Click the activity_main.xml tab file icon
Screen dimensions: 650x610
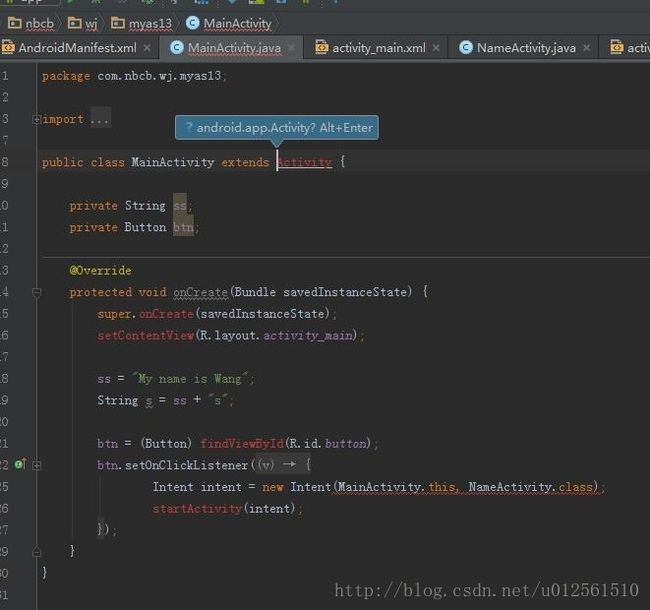click(x=322, y=48)
